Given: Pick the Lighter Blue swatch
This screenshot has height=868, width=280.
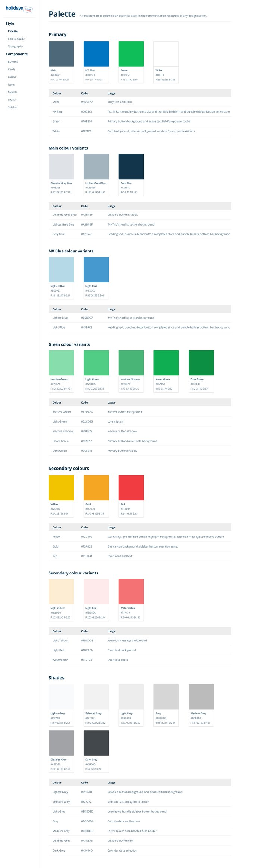Looking at the screenshot, I should click(61, 270).
